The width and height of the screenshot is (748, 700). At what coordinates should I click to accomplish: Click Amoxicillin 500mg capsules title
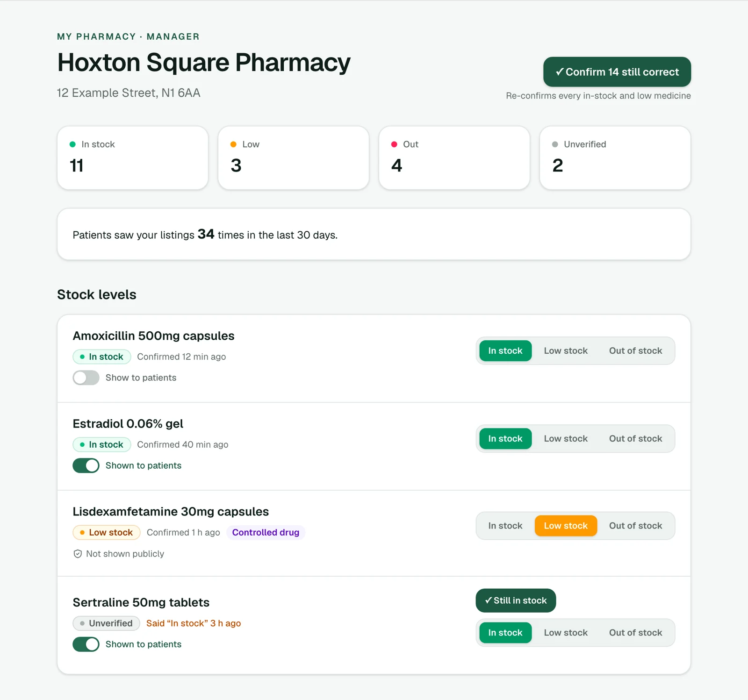click(x=153, y=336)
